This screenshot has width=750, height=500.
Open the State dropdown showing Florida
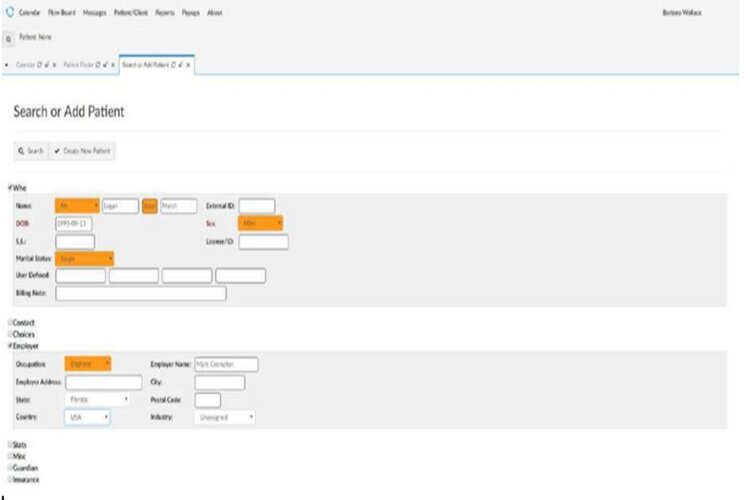pos(98,400)
